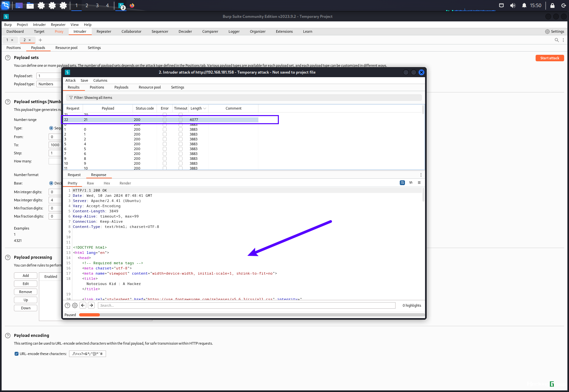Go to previous search match arrow

(x=83, y=305)
